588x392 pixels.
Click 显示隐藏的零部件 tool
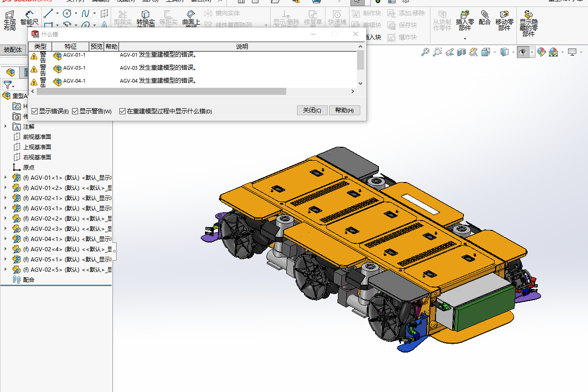click(529, 24)
